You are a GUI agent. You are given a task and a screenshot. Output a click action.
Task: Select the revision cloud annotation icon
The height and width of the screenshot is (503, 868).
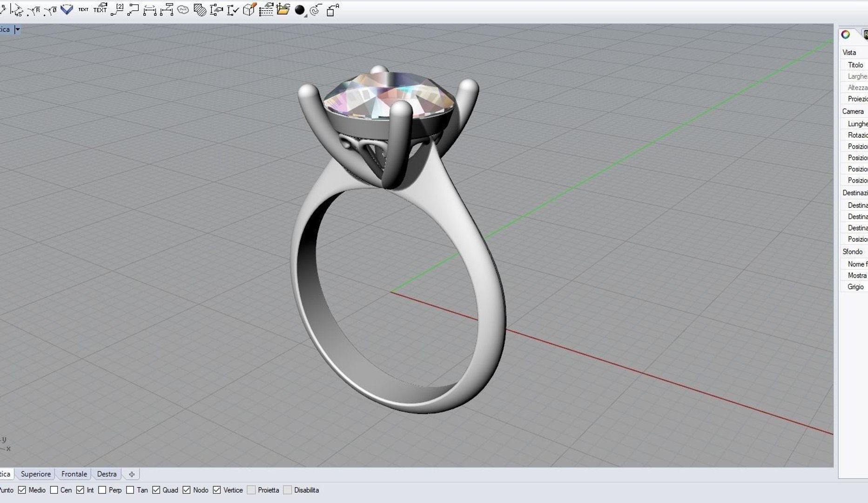click(183, 10)
